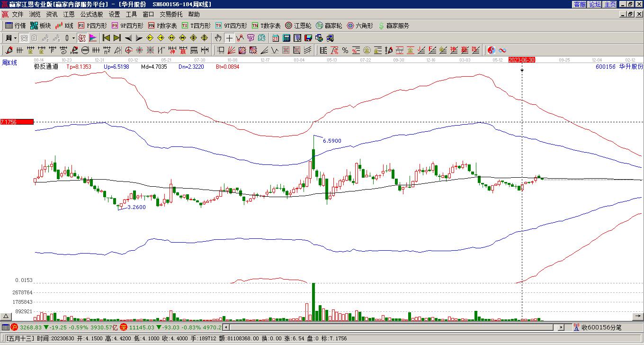Click the calendar icon
Image resolution: width=644 pixels, height=345 pixels.
pyautogui.click(x=276, y=38)
